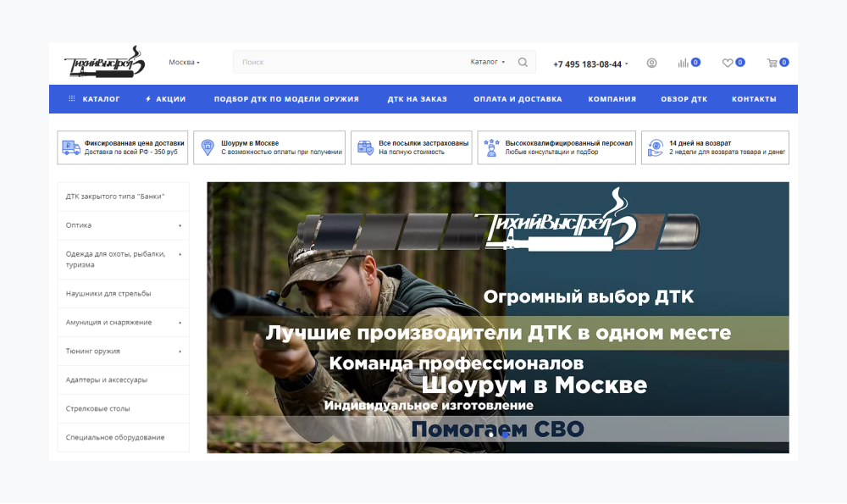Click the search magnifier icon

(x=523, y=61)
